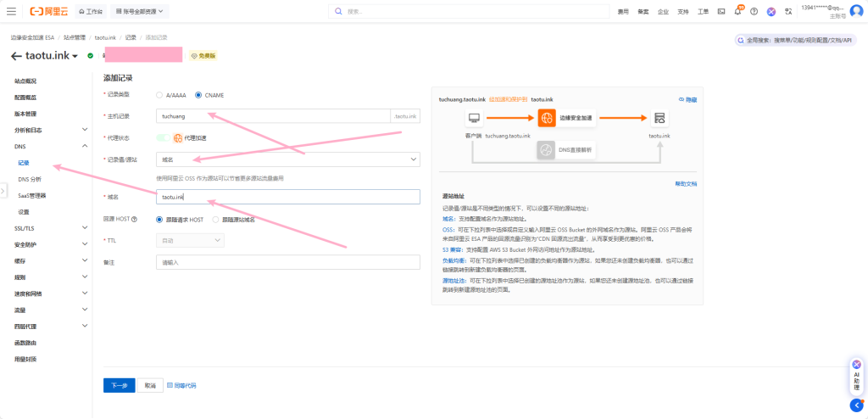Viewport: 868px width, 419px height.
Task: Expand the SSL/TLS sidebar section
Action: click(x=49, y=228)
